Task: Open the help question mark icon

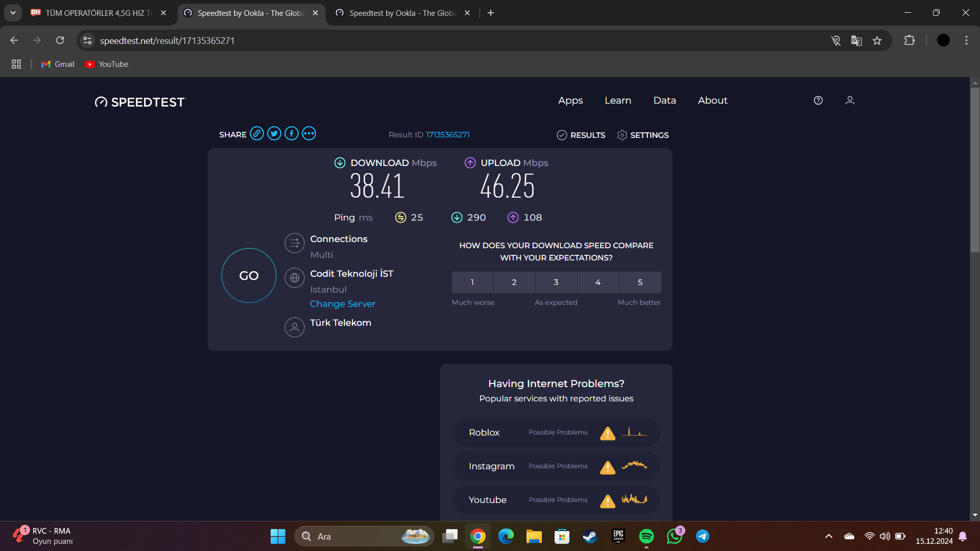Action: [x=818, y=101]
